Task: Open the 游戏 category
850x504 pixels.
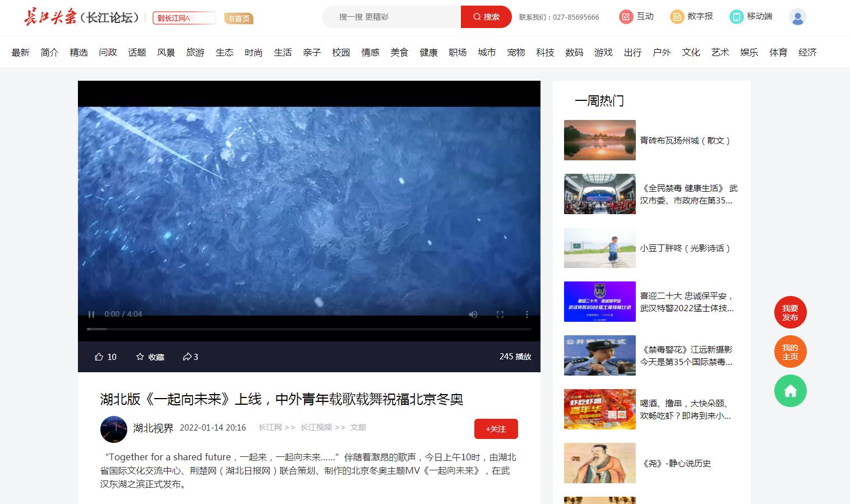Action: pos(603,52)
